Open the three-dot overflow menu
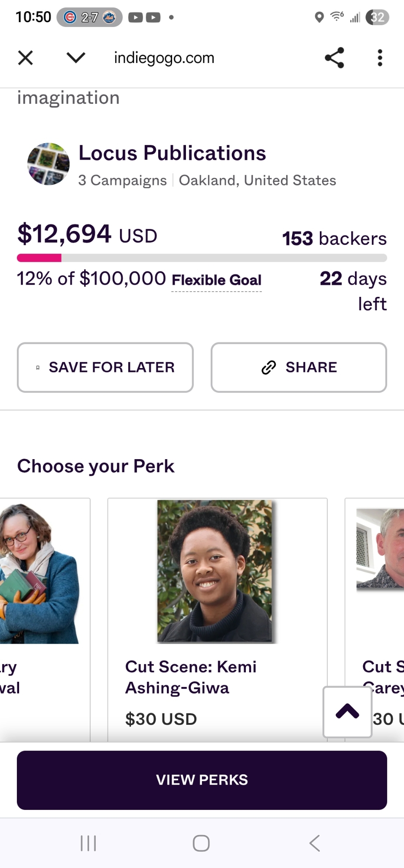 (x=380, y=58)
